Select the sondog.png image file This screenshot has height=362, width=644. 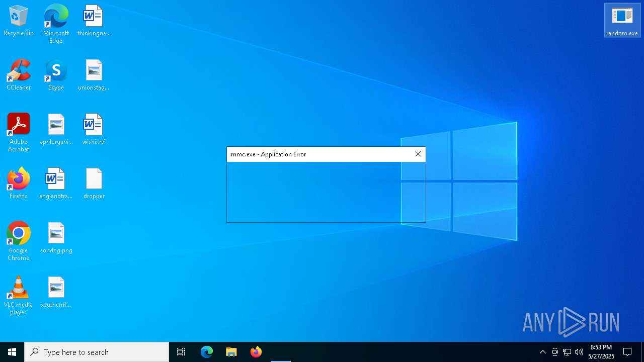56,238
